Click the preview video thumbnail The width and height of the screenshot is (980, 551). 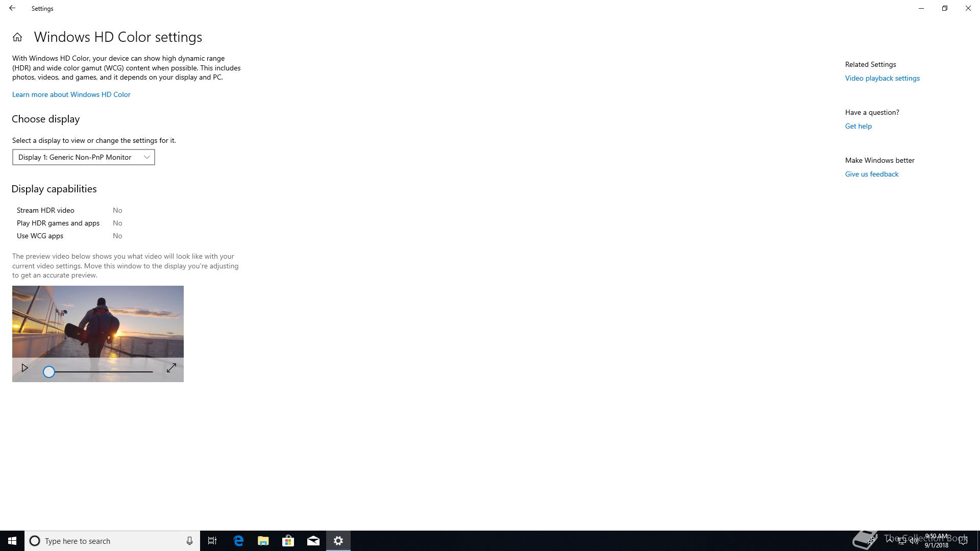click(98, 321)
